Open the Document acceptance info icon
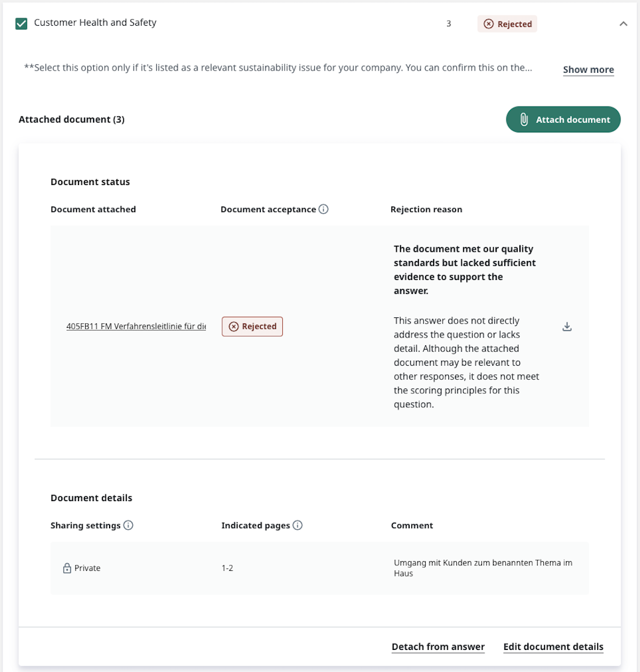The image size is (640, 672). 323,209
